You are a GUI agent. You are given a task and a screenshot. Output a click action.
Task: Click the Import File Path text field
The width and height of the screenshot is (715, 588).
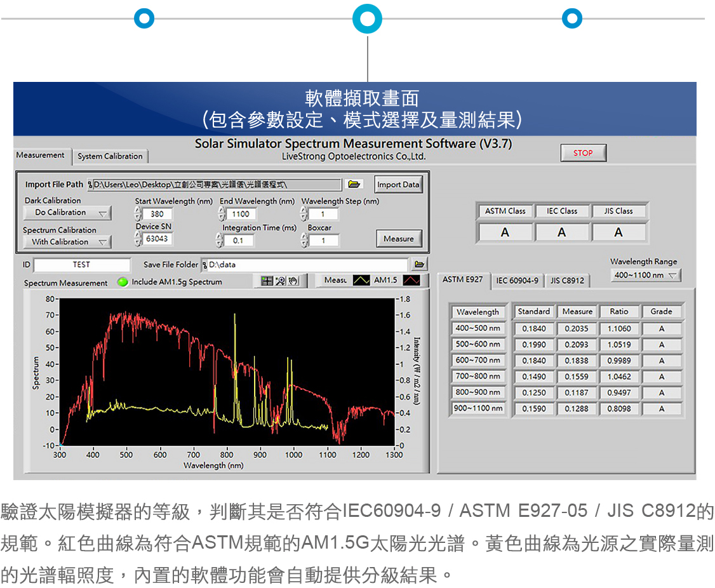pos(215,184)
